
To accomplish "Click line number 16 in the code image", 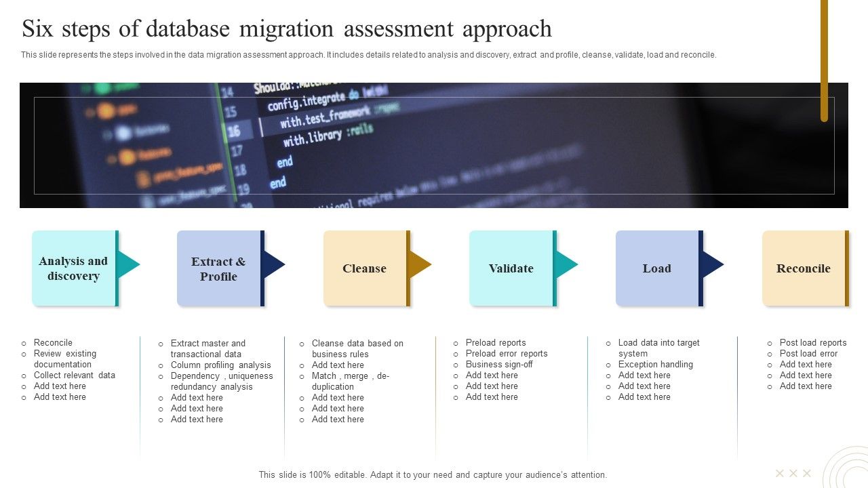I will pos(233,131).
